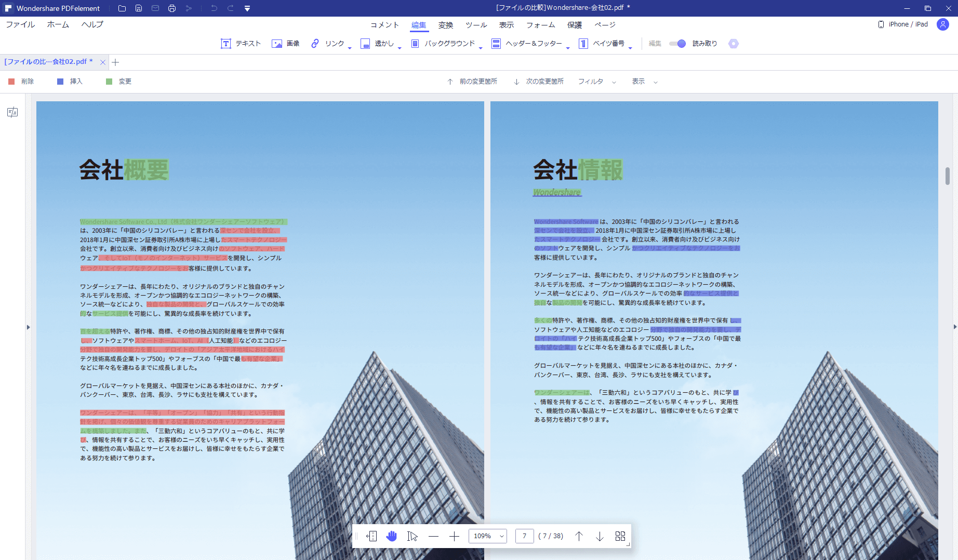Select the hand pan tool
The image size is (958, 560).
tap(392, 536)
